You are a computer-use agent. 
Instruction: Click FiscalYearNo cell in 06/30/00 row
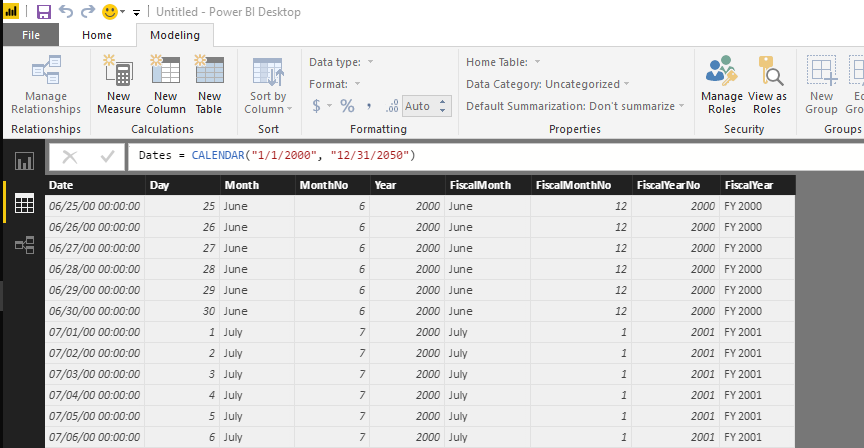[676, 311]
